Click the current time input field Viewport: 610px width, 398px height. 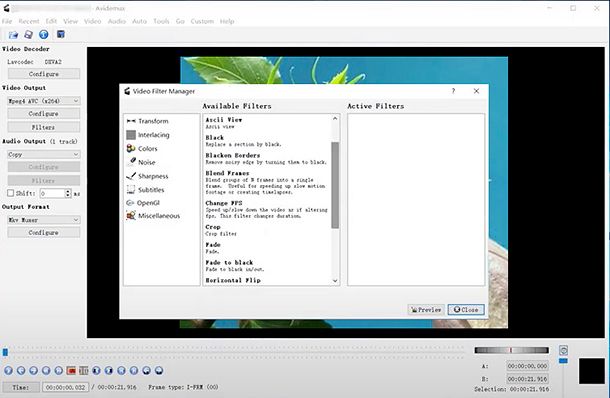click(x=65, y=387)
